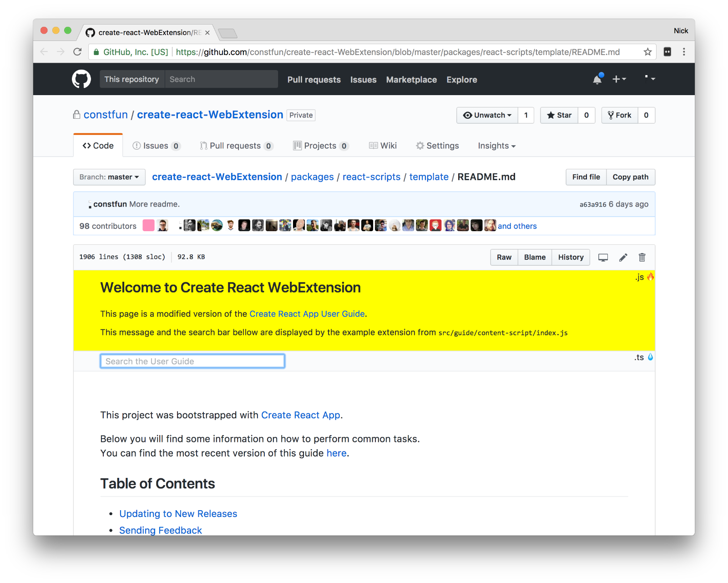The width and height of the screenshot is (728, 583).
Task: Click the forks count next to Fork
Action: point(646,115)
